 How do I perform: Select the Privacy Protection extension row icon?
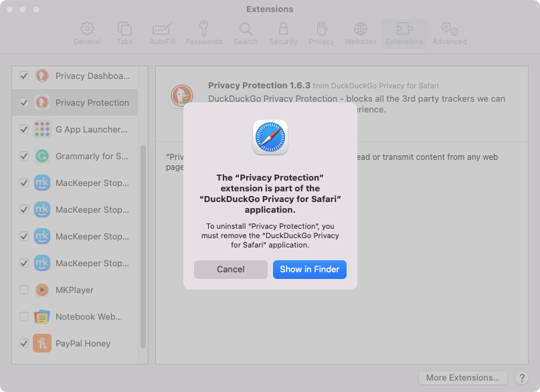tap(42, 102)
